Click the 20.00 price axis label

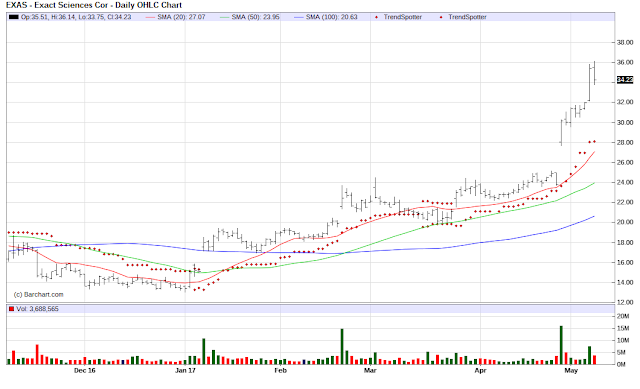[625, 222]
